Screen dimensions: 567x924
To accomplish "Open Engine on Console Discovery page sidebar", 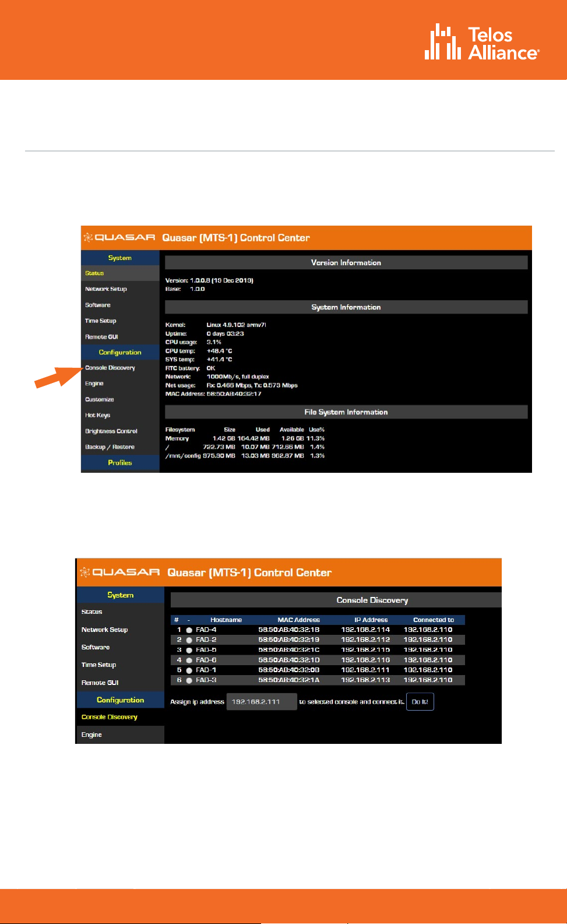I will pos(91,735).
